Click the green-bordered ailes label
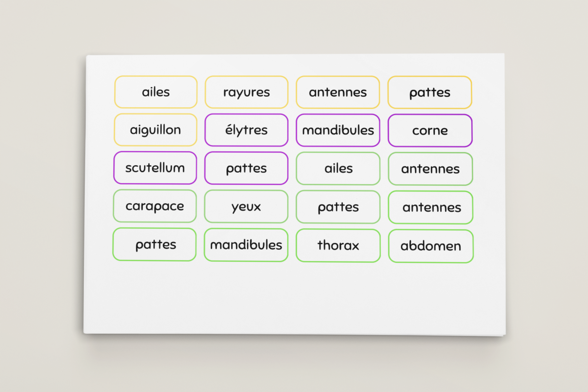Viewport: 588px width, 392px height. [x=338, y=168]
